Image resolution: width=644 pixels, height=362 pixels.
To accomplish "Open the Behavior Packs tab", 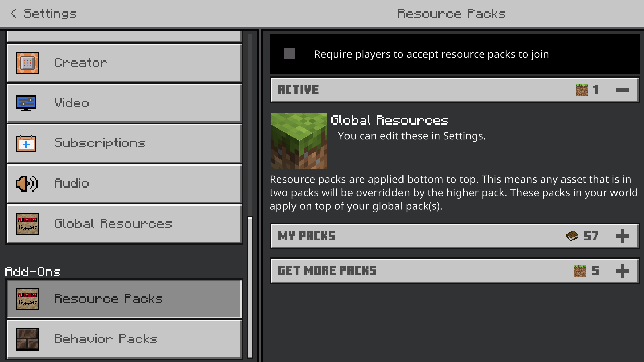I will [x=124, y=339].
